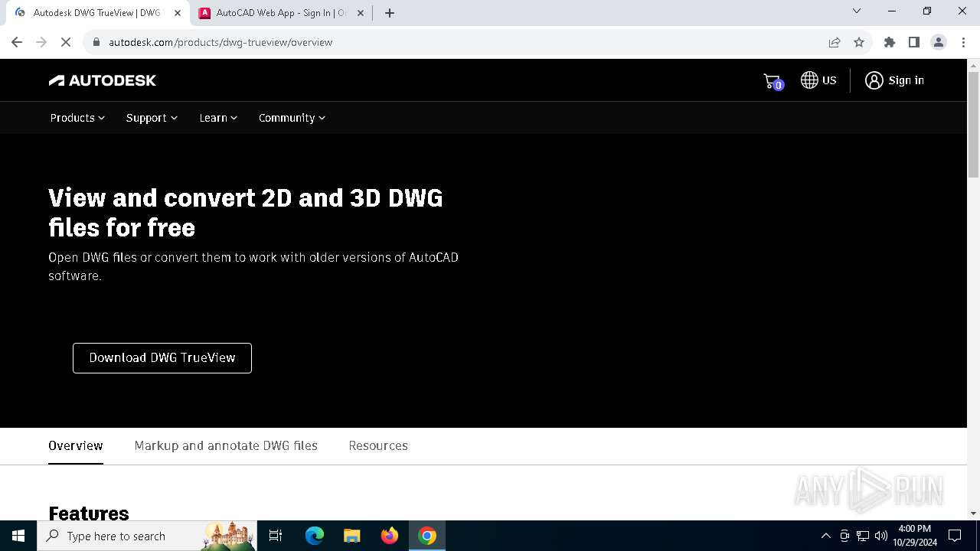Click Download DWG TrueView button
Screen dimensions: 980x551
[162, 358]
